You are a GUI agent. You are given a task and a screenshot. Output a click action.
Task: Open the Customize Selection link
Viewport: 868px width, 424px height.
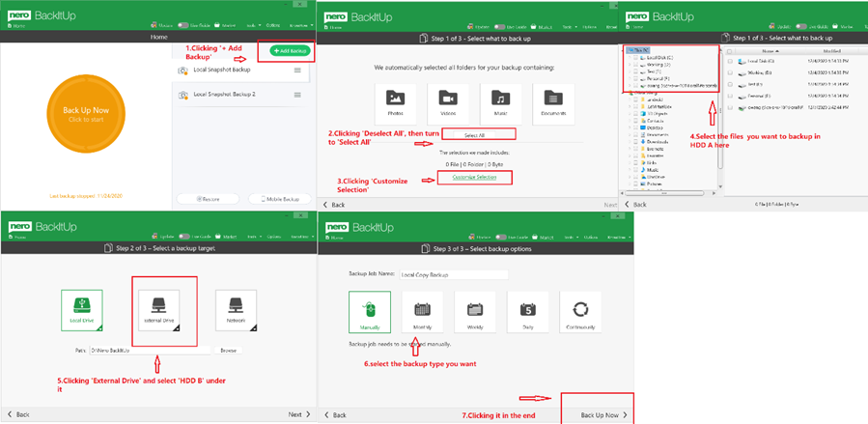click(x=474, y=177)
